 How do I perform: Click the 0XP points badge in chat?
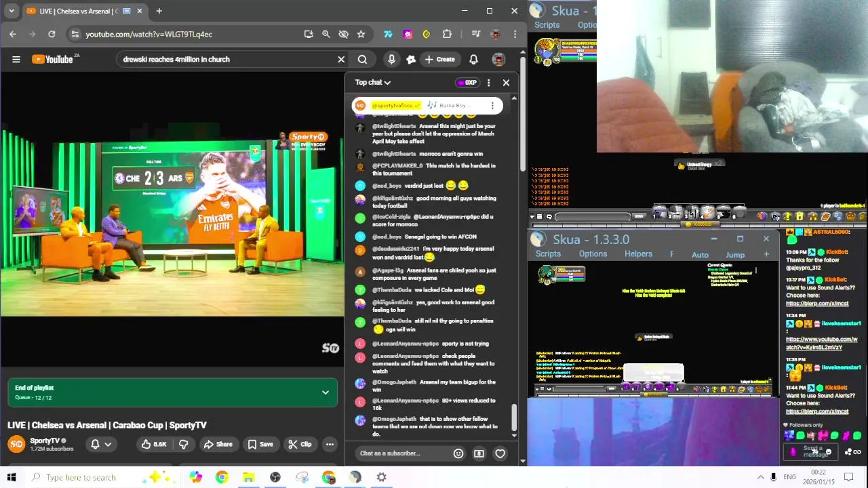[x=467, y=83]
